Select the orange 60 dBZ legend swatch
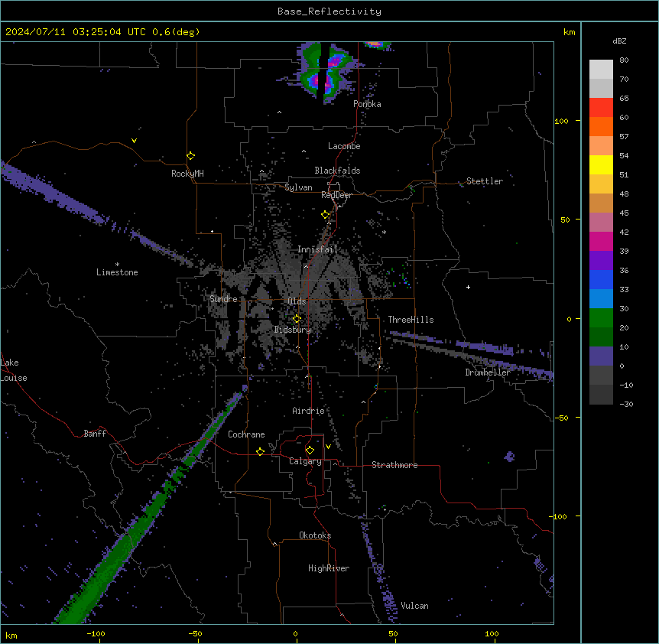659x644 pixels. (x=601, y=126)
